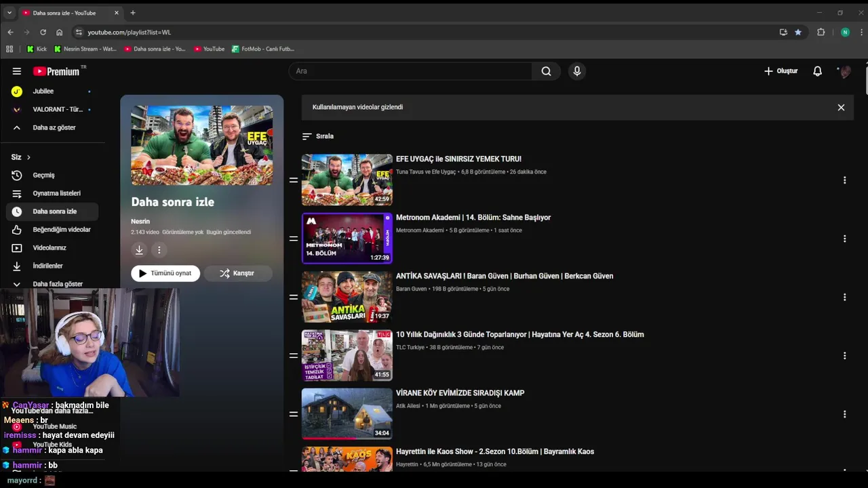Click the browser address bar URL
The image size is (868, 488).
click(129, 33)
